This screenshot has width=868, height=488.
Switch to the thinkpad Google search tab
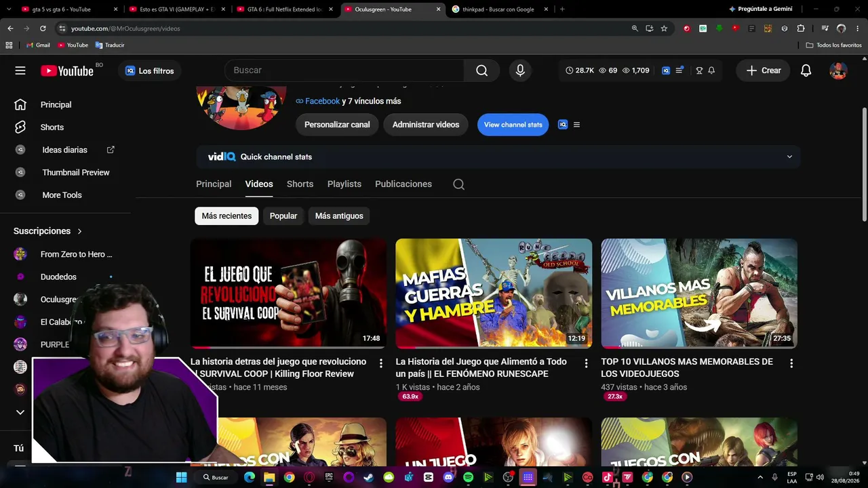pos(500,9)
